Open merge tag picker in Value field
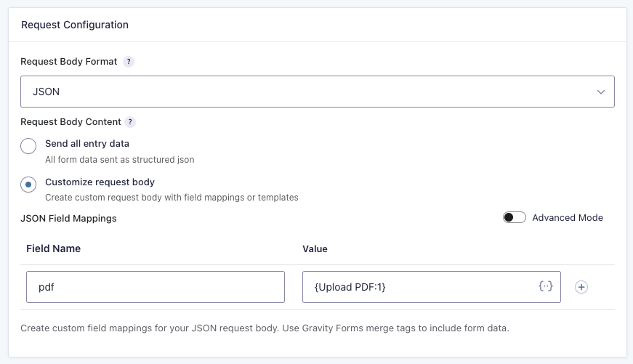Screen dimensions: 633x364 (x=546, y=287)
